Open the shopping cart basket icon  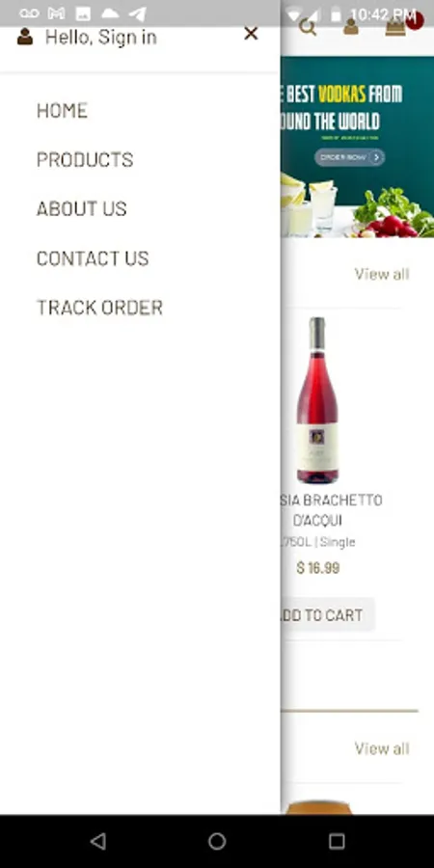(x=395, y=27)
